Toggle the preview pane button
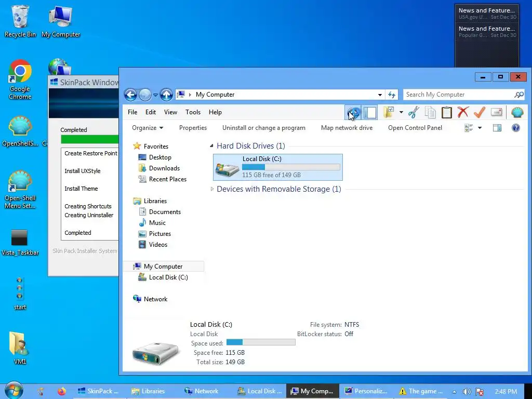 (497, 128)
